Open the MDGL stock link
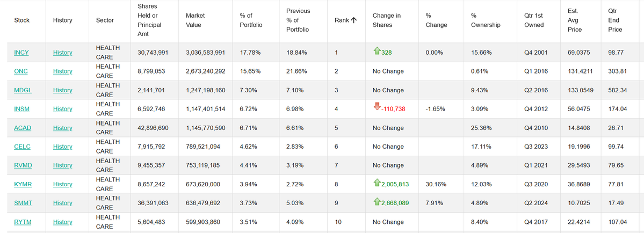 (x=23, y=90)
